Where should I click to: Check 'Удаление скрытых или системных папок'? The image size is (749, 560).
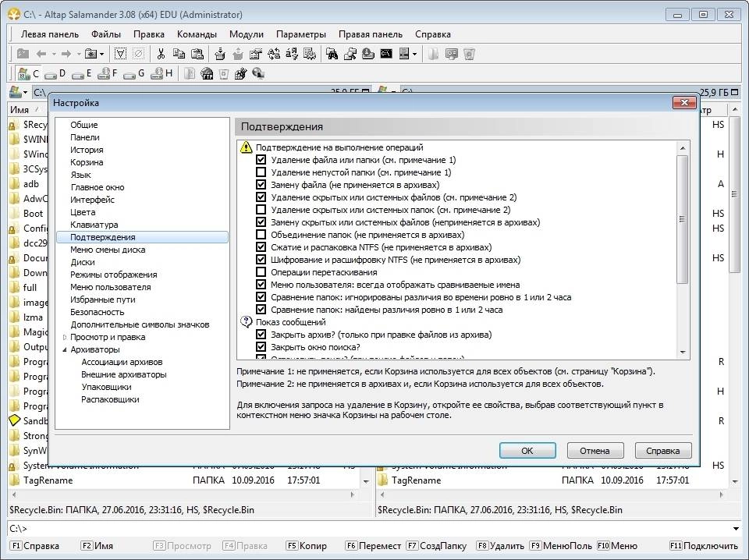261,210
